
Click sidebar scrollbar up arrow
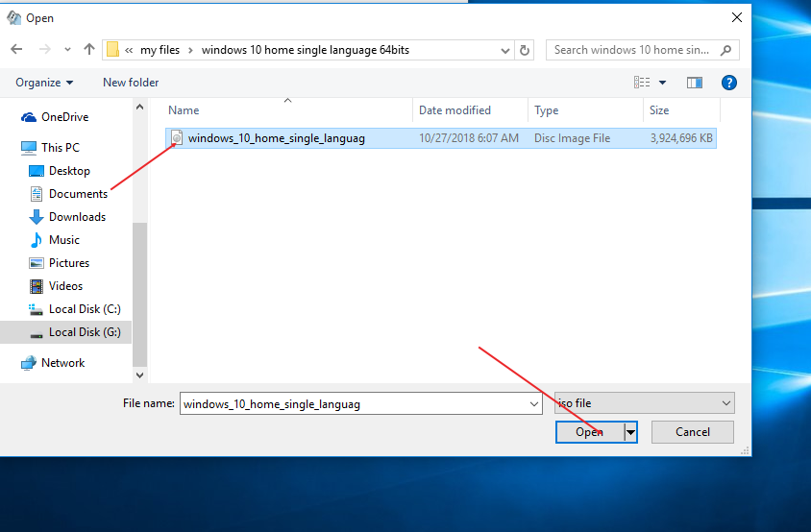point(139,107)
